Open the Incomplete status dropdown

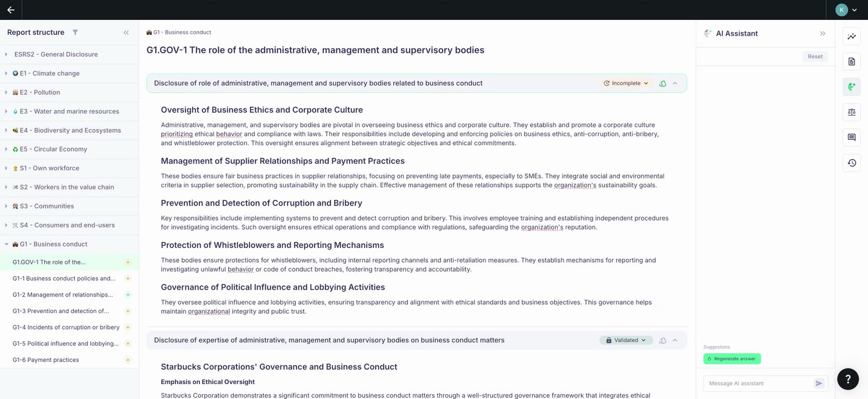(625, 83)
